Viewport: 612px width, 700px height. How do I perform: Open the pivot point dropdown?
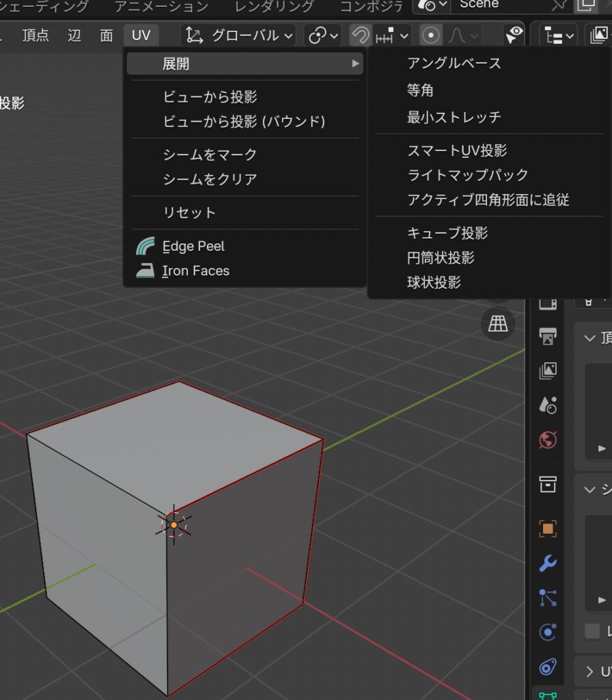click(x=323, y=35)
